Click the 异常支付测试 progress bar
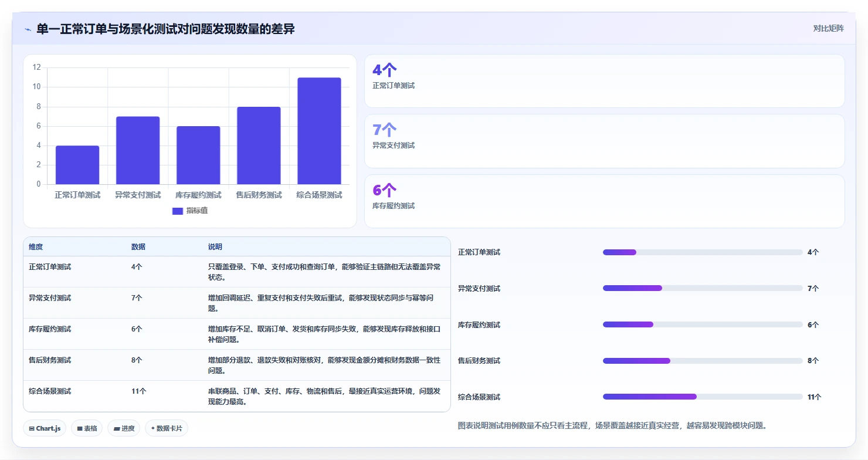Image resolution: width=868 pixels, height=460 pixels. pos(703,288)
